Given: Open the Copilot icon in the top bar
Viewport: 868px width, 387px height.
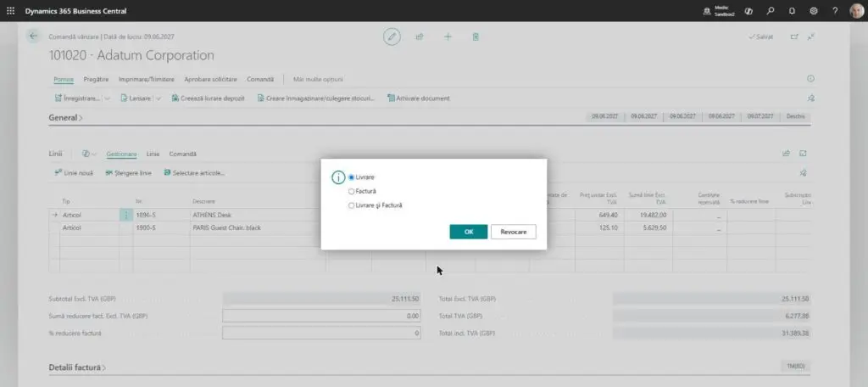Looking at the screenshot, I should (748, 10).
